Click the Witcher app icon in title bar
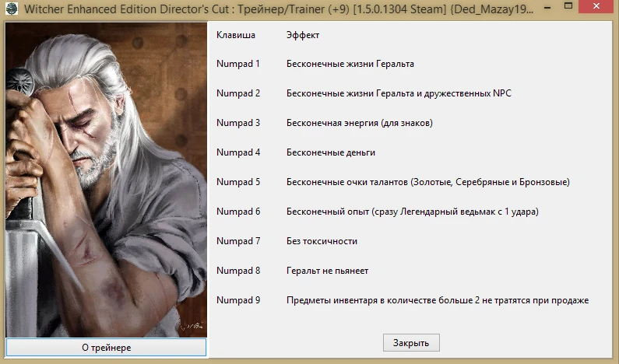This screenshot has height=364, width=619. (x=12, y=9)
